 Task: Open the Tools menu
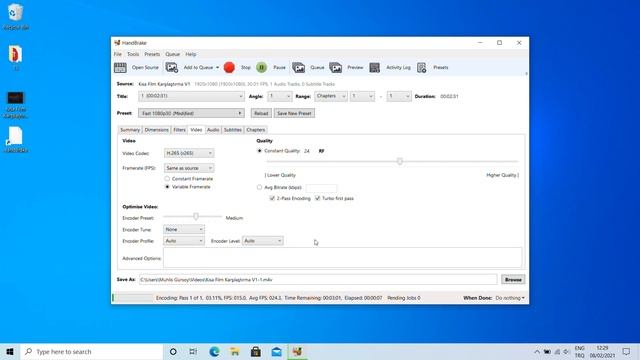pos(133,54)
